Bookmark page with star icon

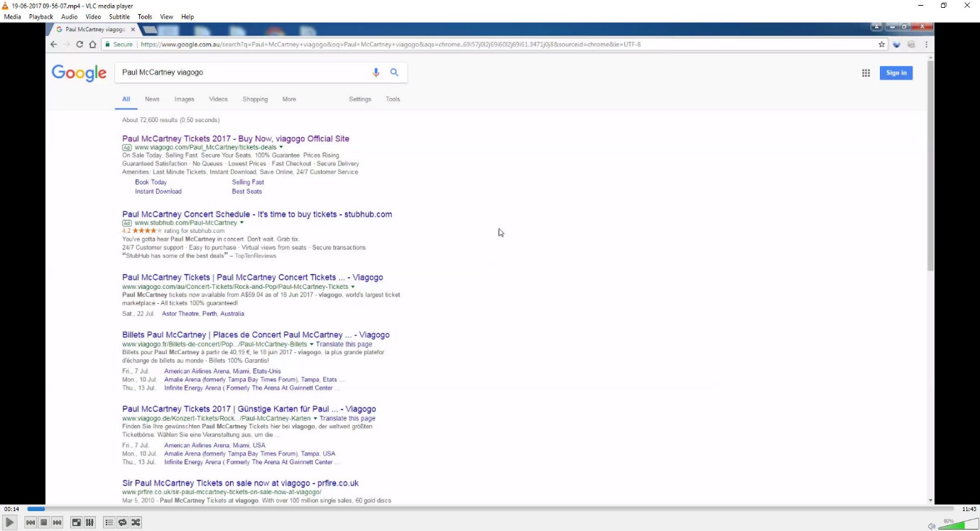pos(882,44)
